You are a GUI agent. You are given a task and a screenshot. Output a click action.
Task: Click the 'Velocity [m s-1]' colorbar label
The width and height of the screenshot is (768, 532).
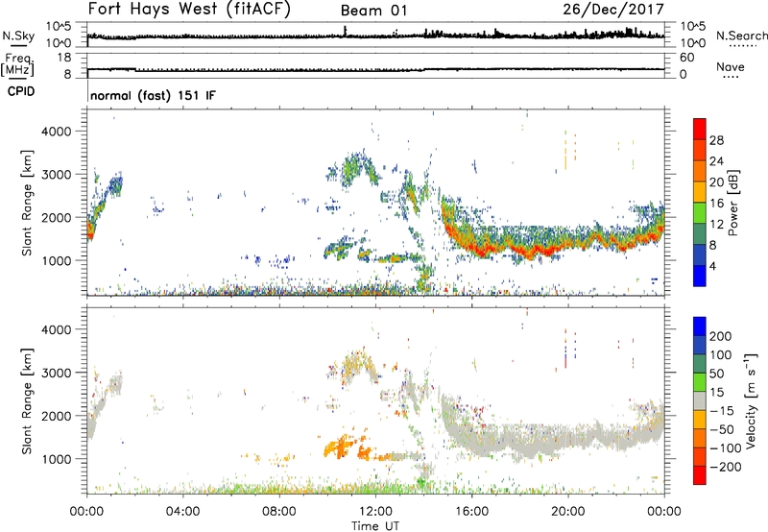click(x=751, y=400)
